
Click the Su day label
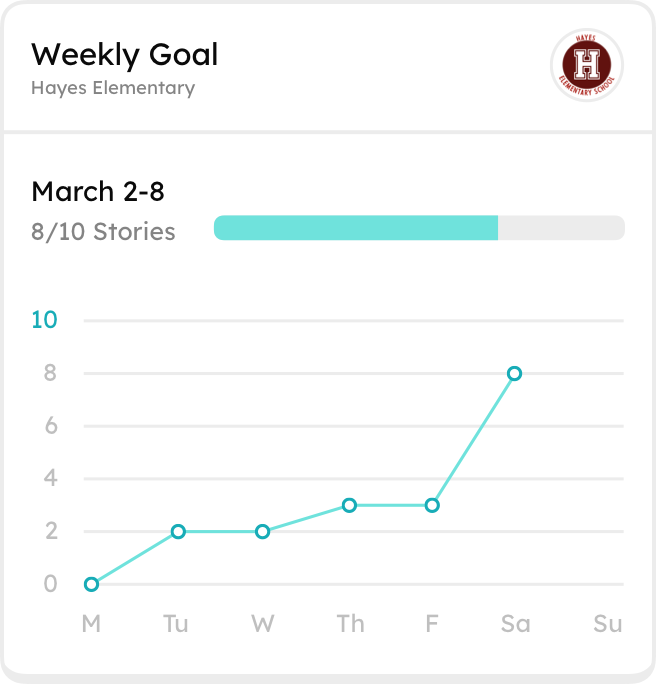click(x=607, y=623)
